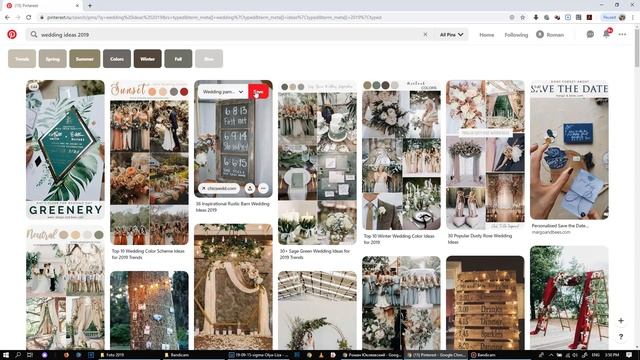Open the Following feed
640x360 pixels.
click(516, 35)
